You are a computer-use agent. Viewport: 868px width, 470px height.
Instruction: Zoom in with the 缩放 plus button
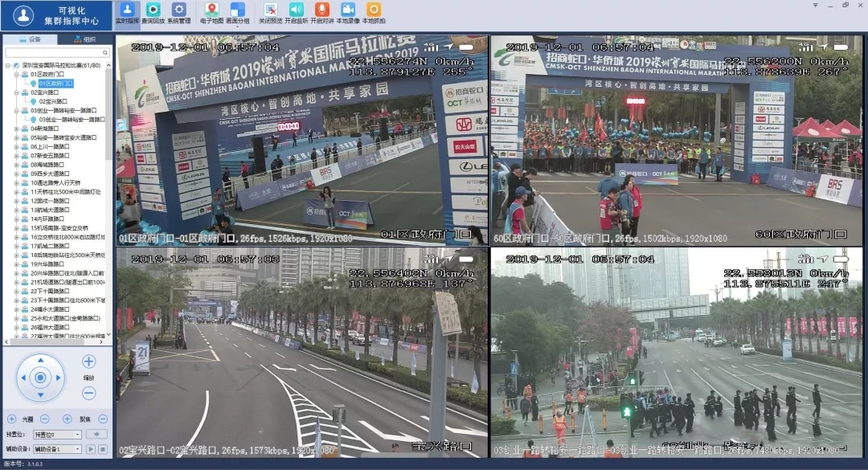click(88, 362)
